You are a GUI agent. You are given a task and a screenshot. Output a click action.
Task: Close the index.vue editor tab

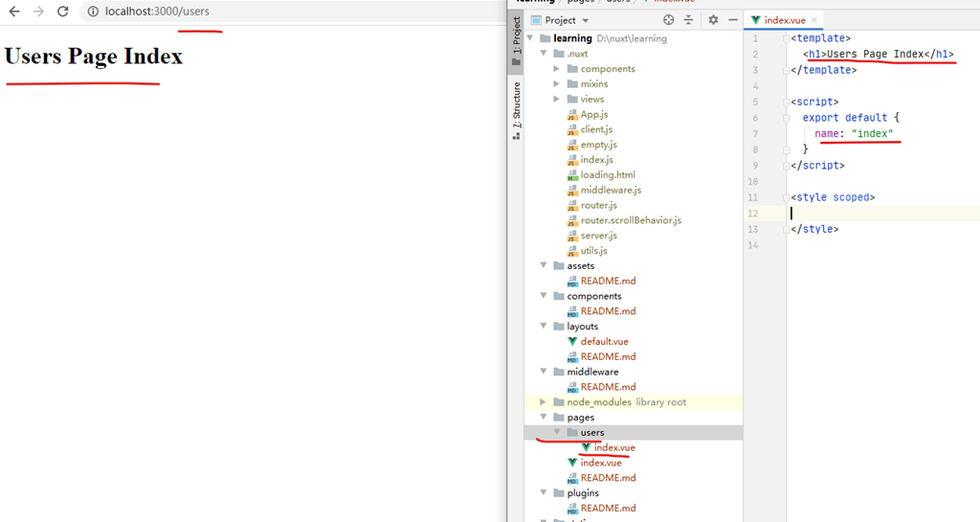click(x=813, y=20)
